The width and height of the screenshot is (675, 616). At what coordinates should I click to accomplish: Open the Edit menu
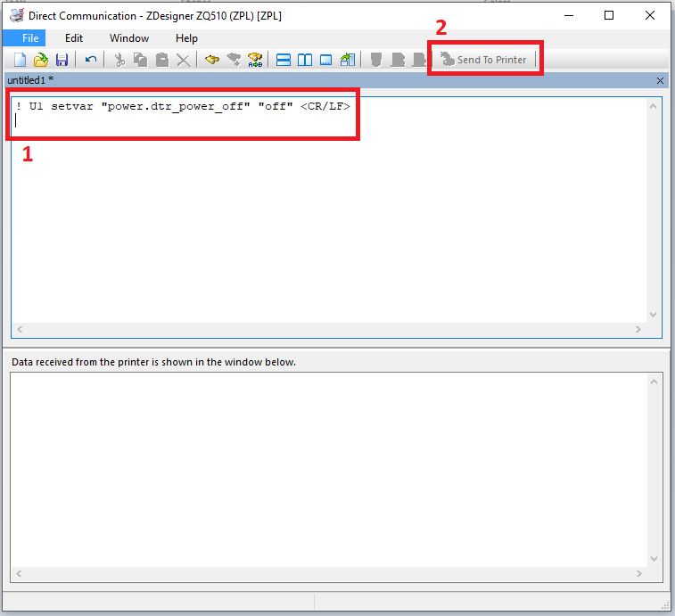click(x=74, y=37)
